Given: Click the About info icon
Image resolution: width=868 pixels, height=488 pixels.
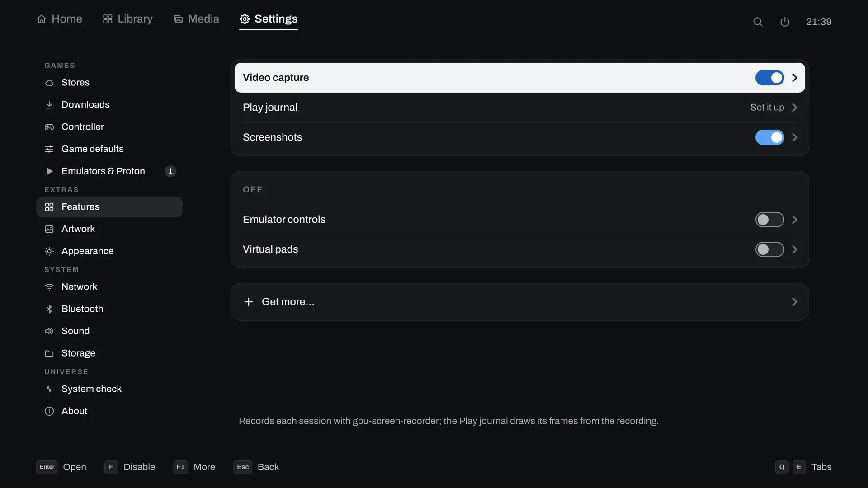Looking at the screenshot, I should click(x=49, y=411).
